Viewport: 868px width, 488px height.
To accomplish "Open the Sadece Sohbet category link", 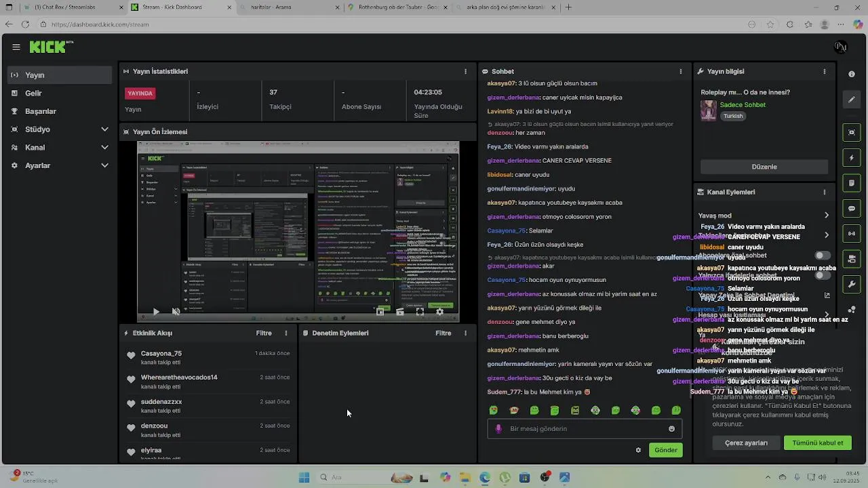I will point(743,105).
